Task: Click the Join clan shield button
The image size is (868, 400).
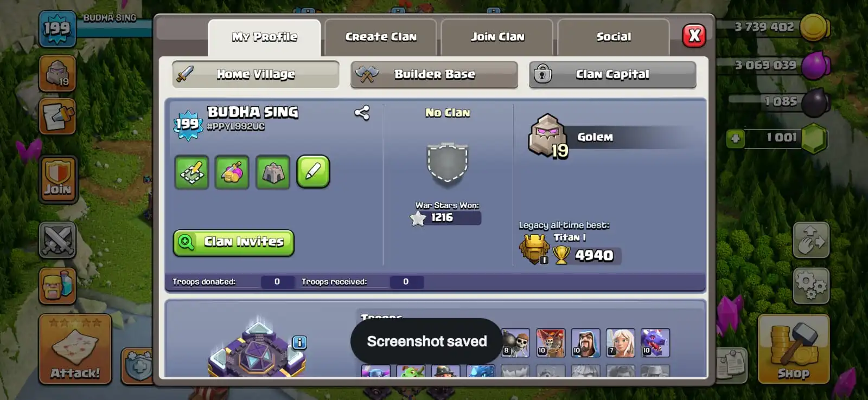Action: click(x=58, y=179)
